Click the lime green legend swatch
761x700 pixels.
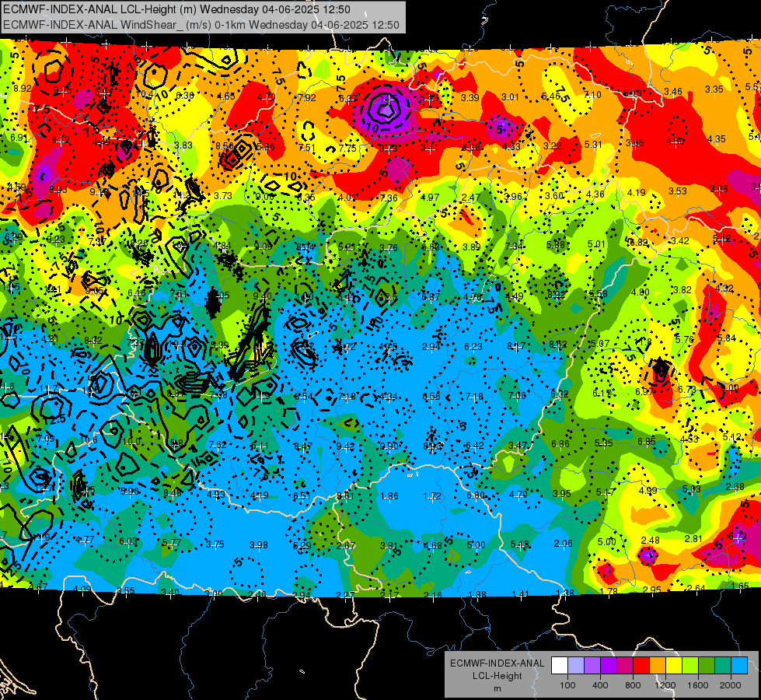(x=690, y=666)
